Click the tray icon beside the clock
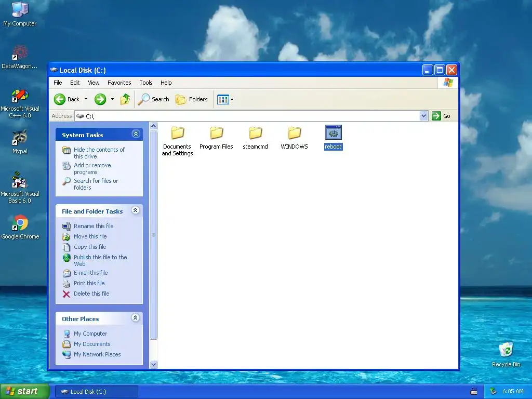This screenshot has height=399, width=532. [x=494, y=392]
